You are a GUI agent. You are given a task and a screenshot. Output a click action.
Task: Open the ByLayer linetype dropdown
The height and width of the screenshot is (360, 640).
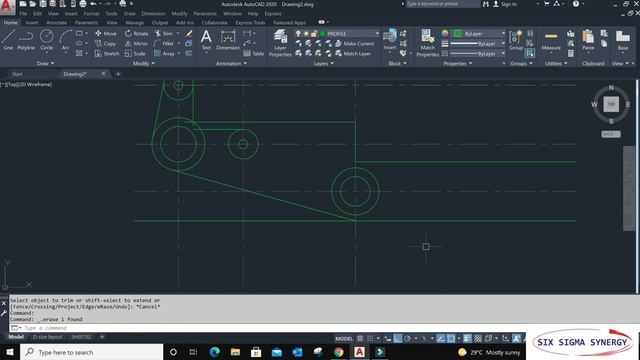click(503, 53)
